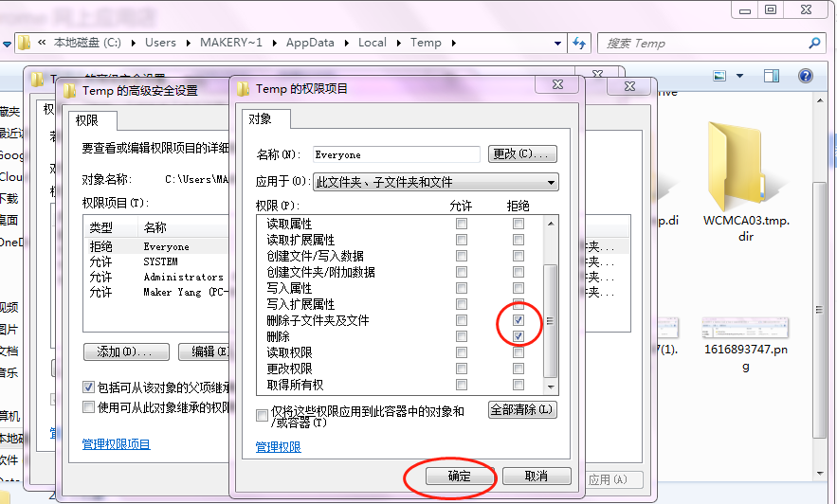This screenshot has width=837, height=504.
Task: Open the 管理权限 link in the permission entry dialog
Action: (278, 446)
